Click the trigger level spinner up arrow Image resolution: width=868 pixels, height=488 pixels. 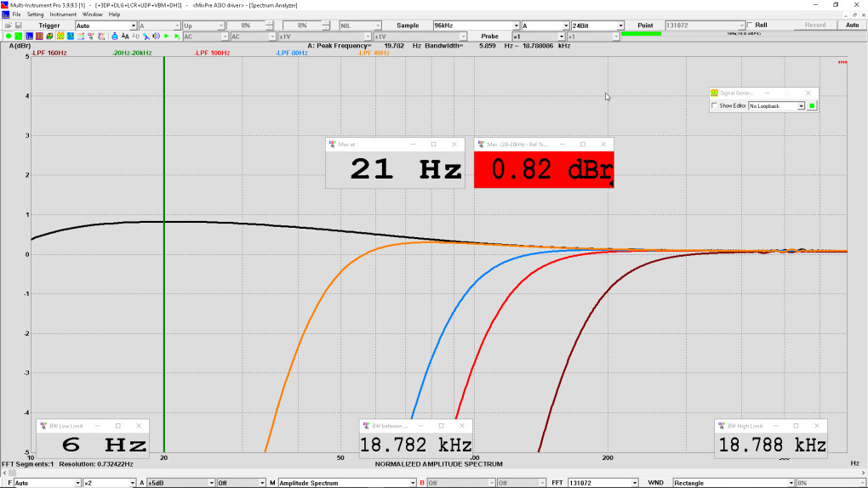269,23
